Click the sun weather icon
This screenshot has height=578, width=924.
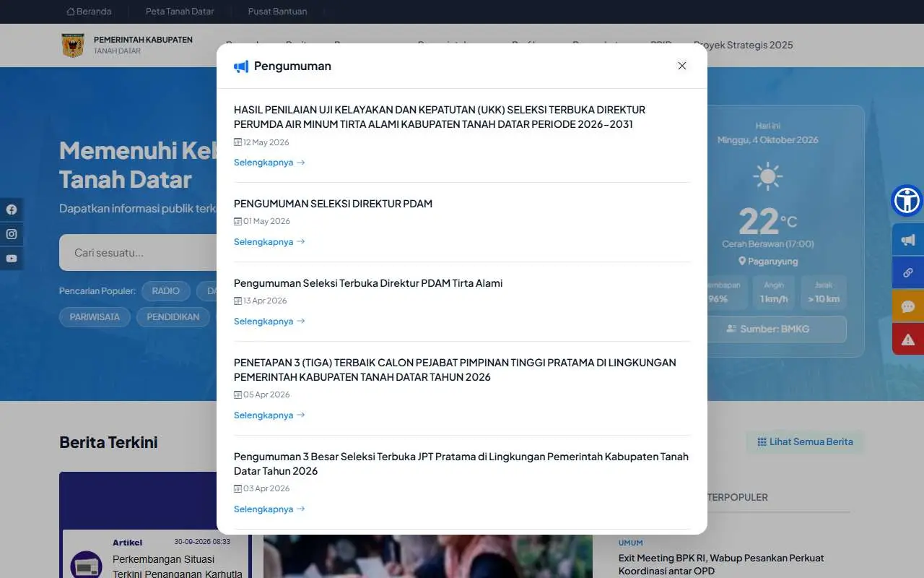point(767,176)
